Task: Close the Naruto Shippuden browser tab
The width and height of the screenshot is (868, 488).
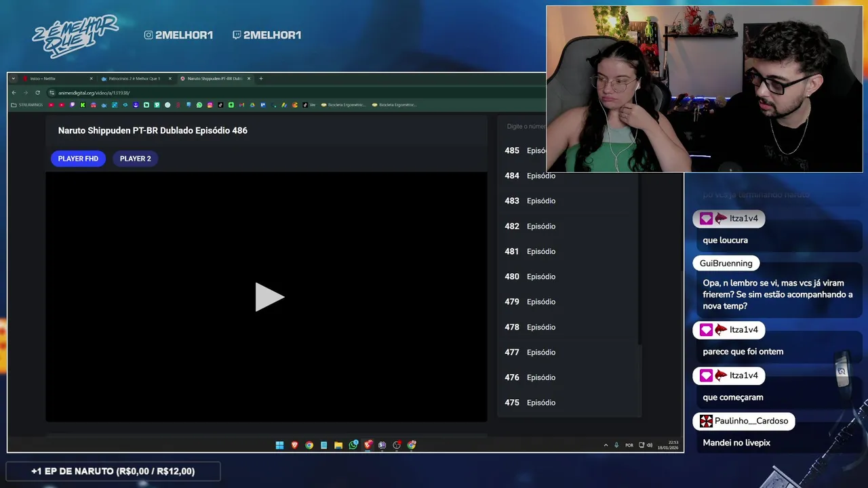Action: (x=249, y=79)
